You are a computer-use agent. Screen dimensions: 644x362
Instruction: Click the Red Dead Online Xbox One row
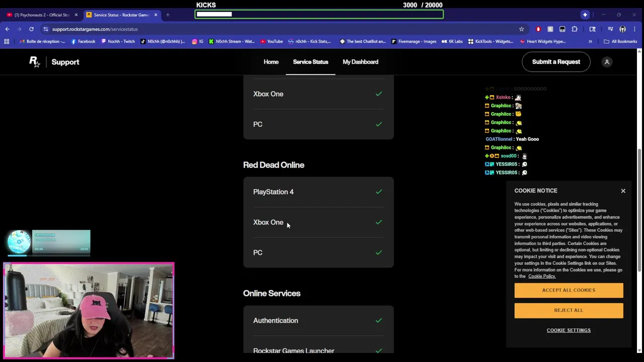[318, 222]
